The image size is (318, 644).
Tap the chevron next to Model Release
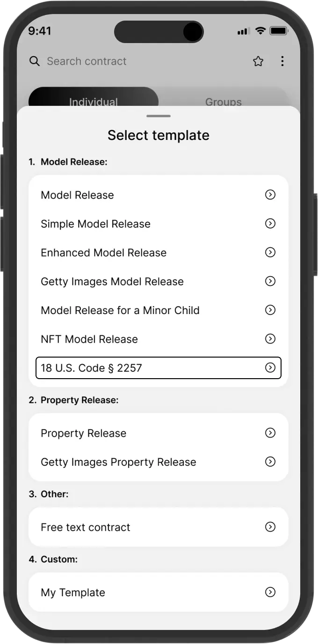[270, 195]
